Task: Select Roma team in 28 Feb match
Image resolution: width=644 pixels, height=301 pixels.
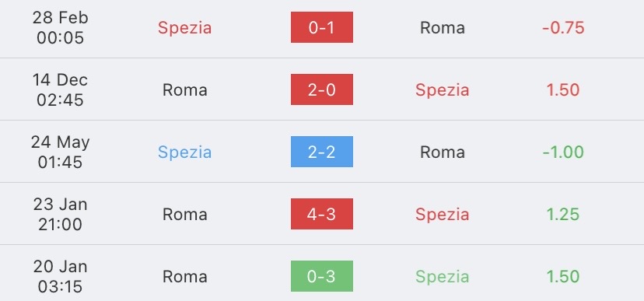Action: 443,27
